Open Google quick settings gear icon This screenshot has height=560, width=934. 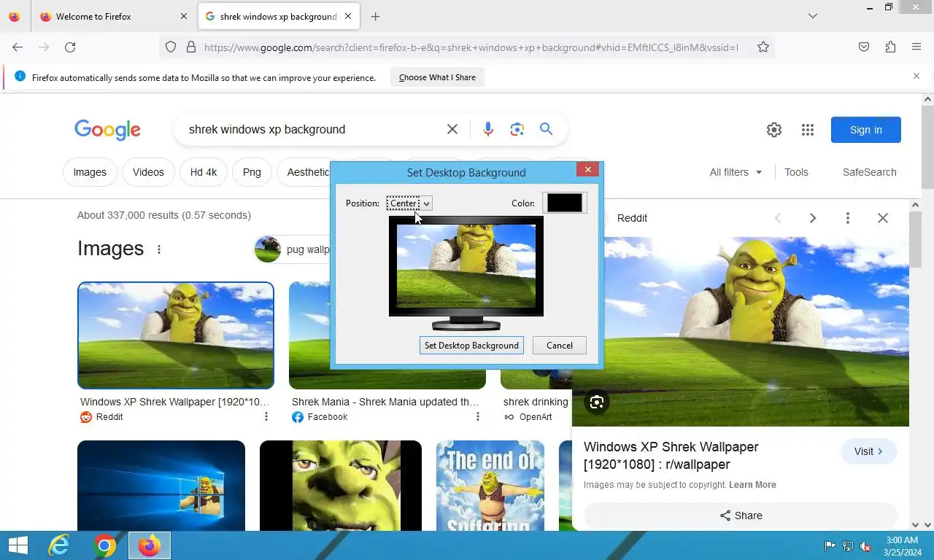pyautogui.click(x=774, y=130)
